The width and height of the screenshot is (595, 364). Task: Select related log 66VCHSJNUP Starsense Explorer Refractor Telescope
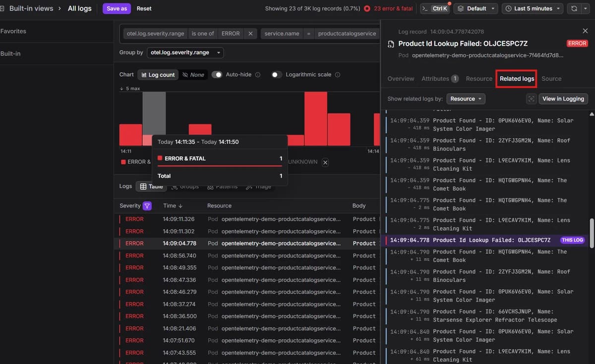pos(486,315)
